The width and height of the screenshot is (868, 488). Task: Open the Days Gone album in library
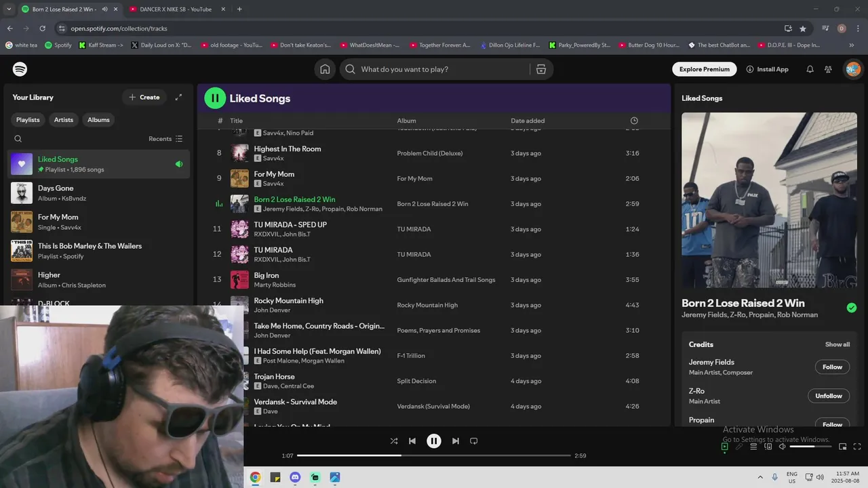(99, 193)
